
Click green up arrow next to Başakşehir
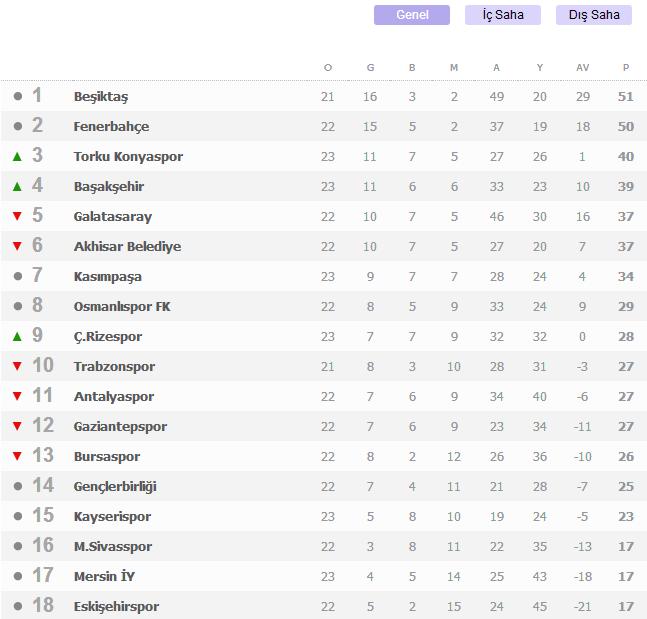coord(17,187)
